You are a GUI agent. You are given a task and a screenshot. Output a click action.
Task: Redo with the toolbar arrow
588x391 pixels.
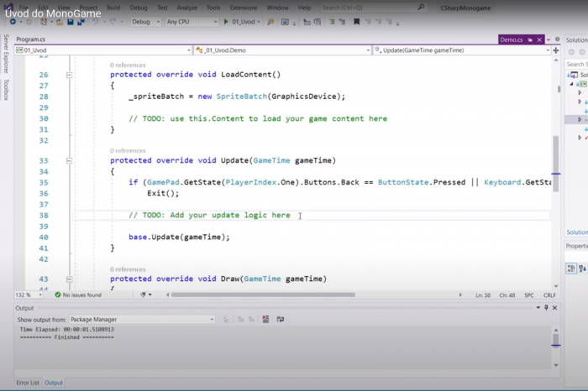click(x=113, y=22)
